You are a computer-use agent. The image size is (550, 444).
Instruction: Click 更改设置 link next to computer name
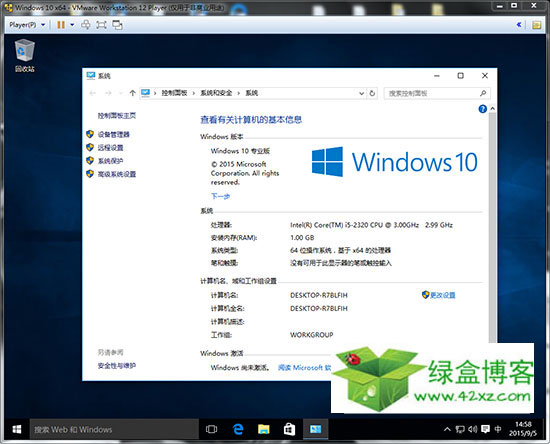tap(443, 295)
